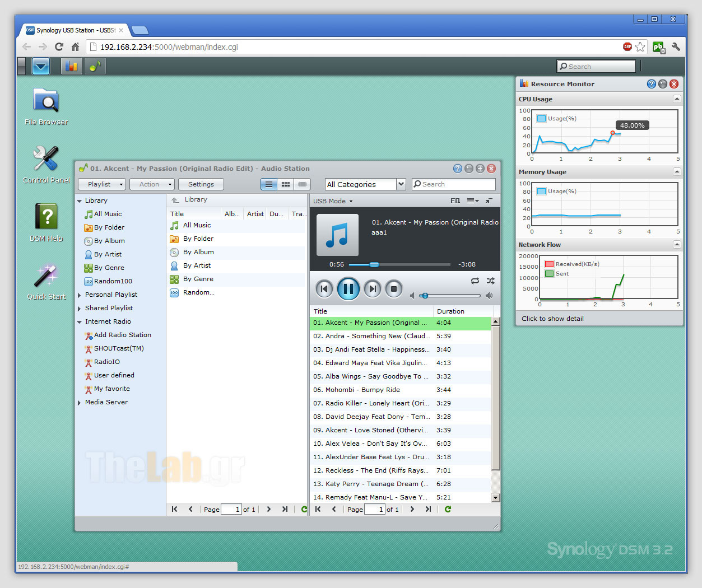Viewport: 702px width, 588px height.
Task: Select All Music in the sidebar tree
Action: pyautogui.click(x=103, y=214)
